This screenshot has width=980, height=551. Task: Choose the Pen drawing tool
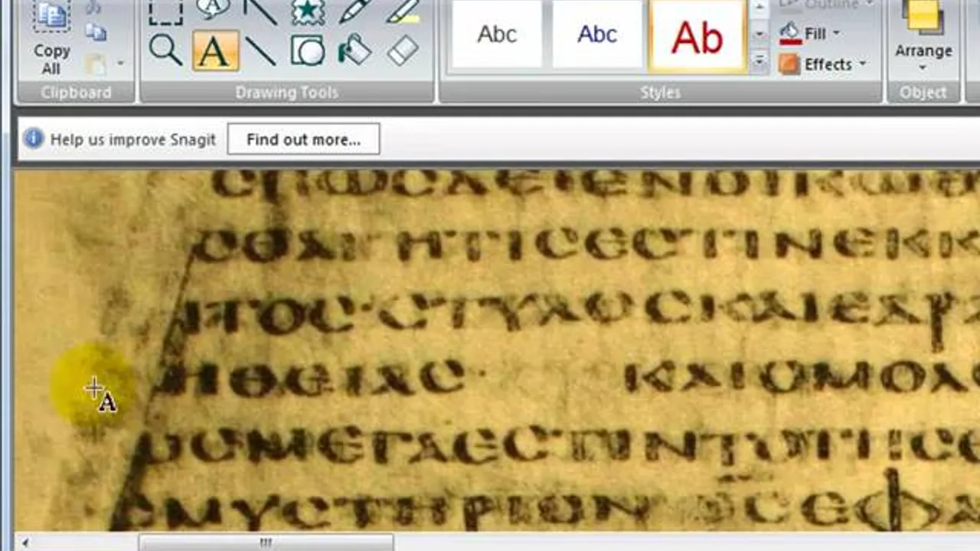click(354, 10)
